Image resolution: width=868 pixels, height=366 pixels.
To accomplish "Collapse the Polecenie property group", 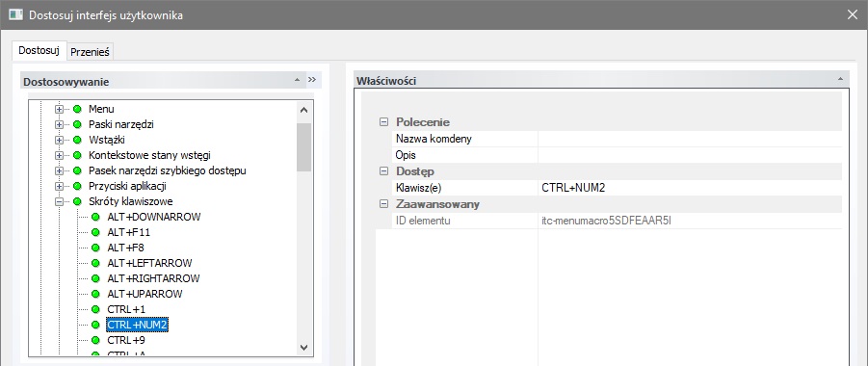I will (383, 122).
